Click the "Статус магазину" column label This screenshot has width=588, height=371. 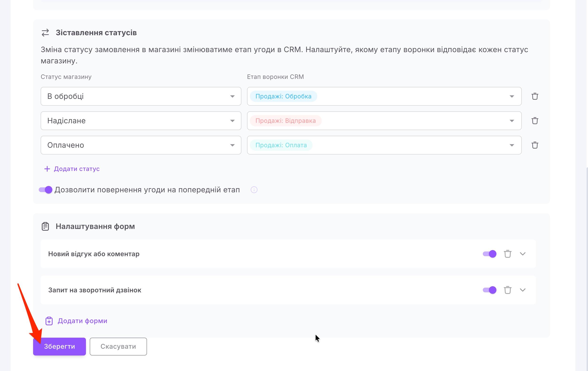click(66, 77)
